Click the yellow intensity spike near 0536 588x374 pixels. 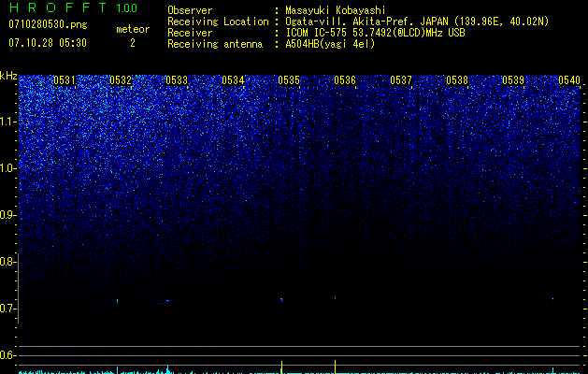336,367
